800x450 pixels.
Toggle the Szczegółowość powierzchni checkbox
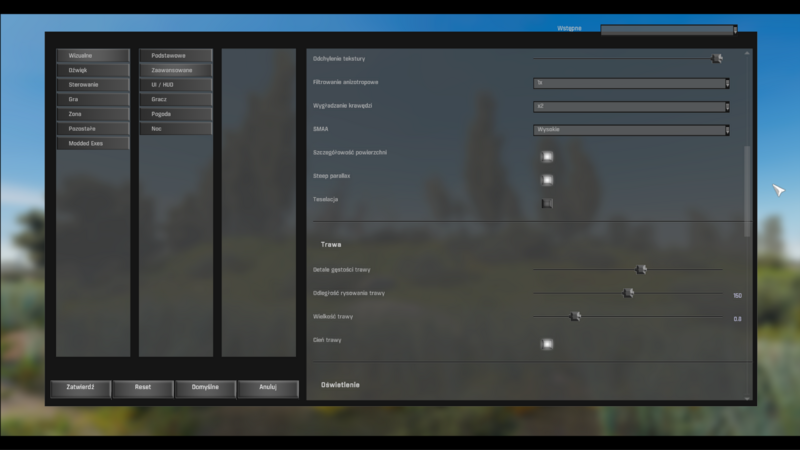click(547, 156)
